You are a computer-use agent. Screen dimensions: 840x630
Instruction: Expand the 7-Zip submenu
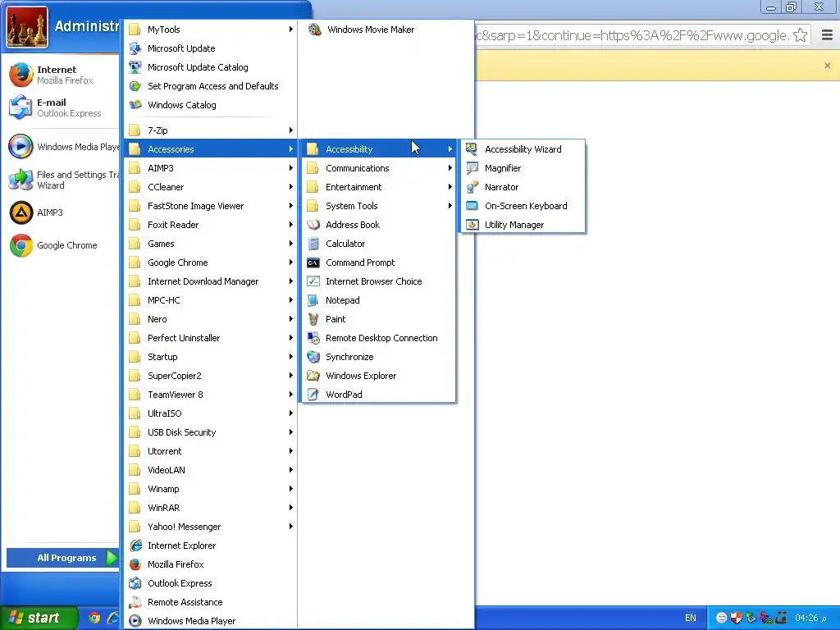(x=211, y=130)
